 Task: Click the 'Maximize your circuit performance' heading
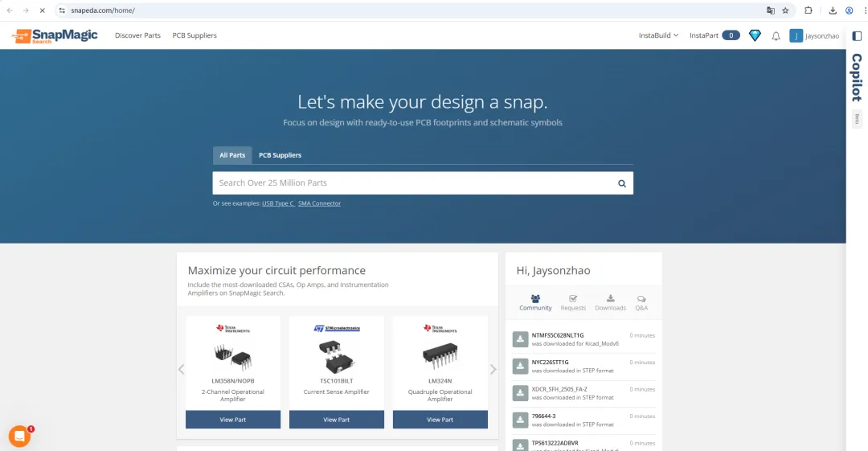point(276,270)
